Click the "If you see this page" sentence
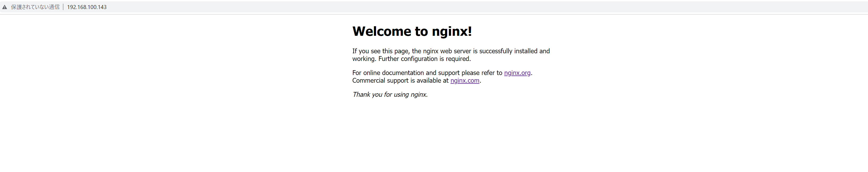Viewport: 868px width, 172px height. 381,51
